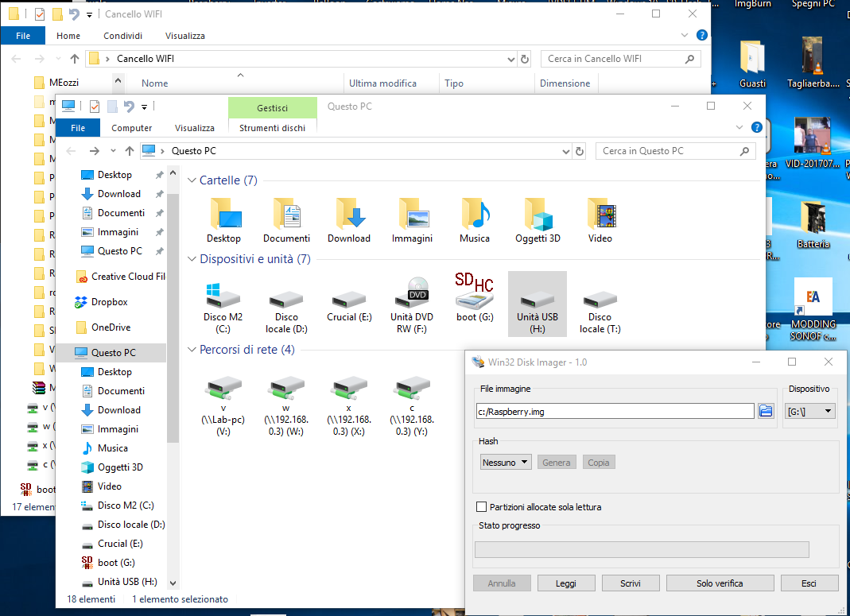Click refresh button in Questo PC address bar

coord(580,151)
